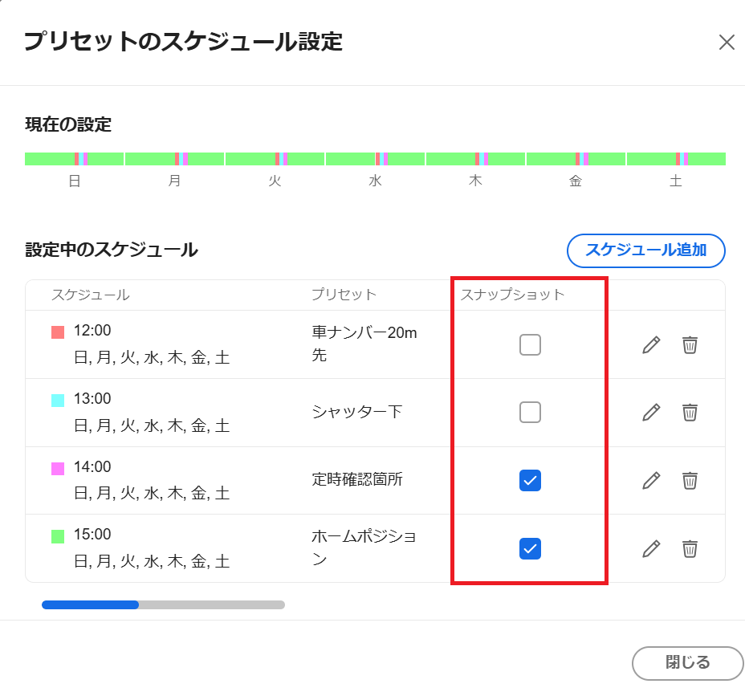745x700 pixels.
Task: Edit the 12:00 schedule with pencil icon
Action: tap(651, 345)
